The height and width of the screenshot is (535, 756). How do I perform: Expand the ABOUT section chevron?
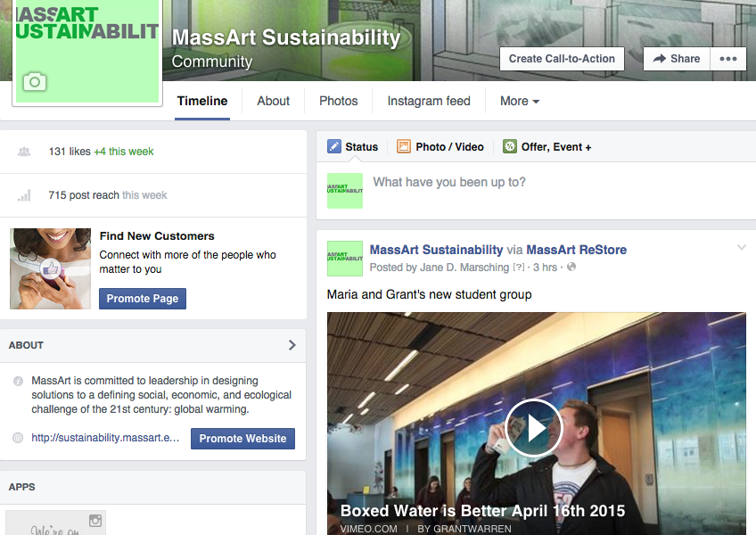[292, 345]
